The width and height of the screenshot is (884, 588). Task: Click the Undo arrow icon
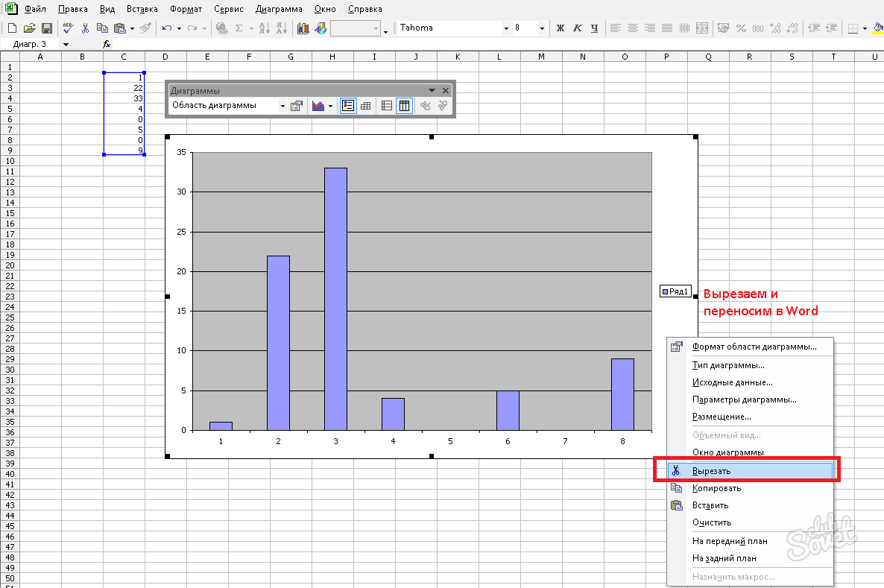coord(167,28)
